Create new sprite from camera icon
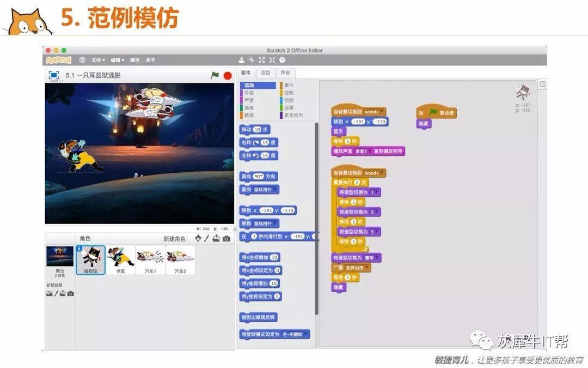 [x=226, y=239]
